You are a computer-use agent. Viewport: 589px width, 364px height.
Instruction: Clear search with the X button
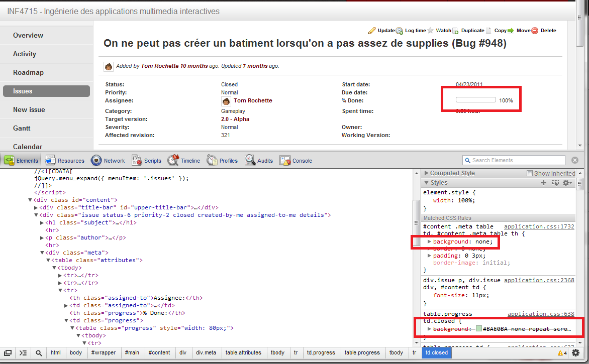575,160
